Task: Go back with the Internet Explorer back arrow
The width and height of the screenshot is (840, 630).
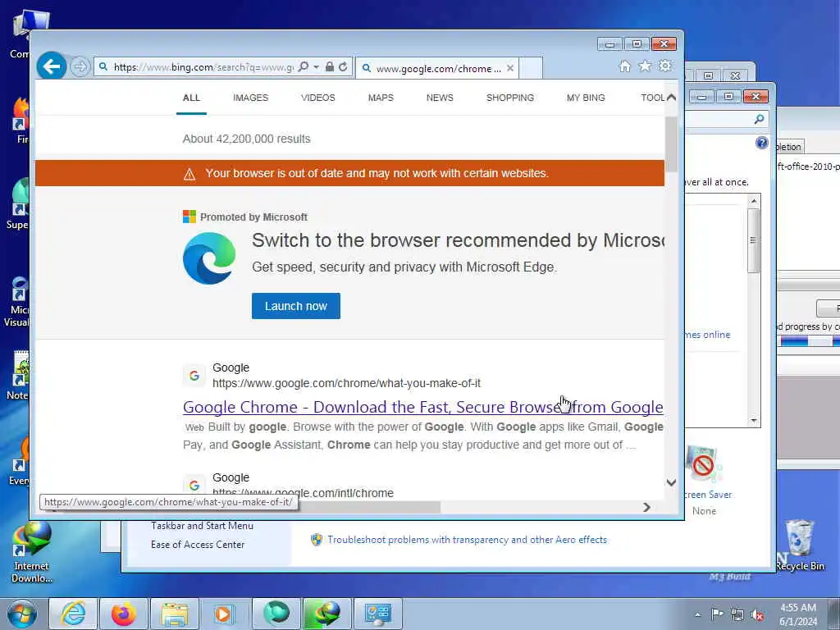Action: 52,66
